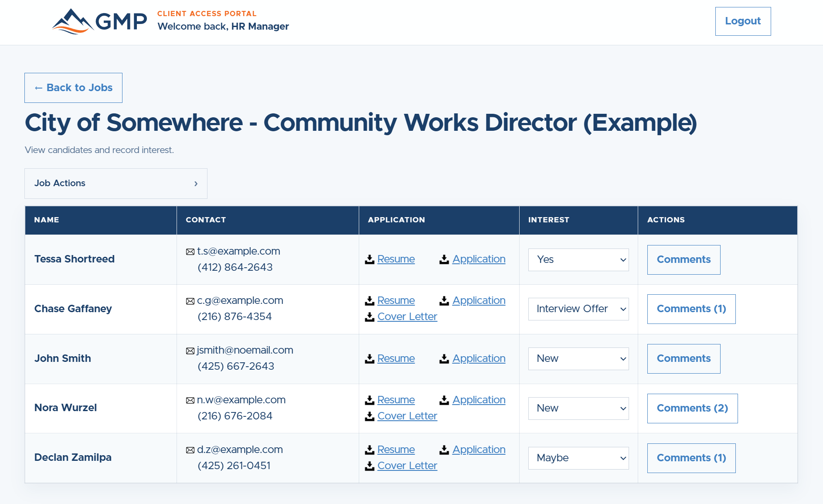Open Tessa Shortreed's interest dropdown showing Yes
Image resolution: width=823 pixels, height=504 pixels.
(x=578, y=260)
